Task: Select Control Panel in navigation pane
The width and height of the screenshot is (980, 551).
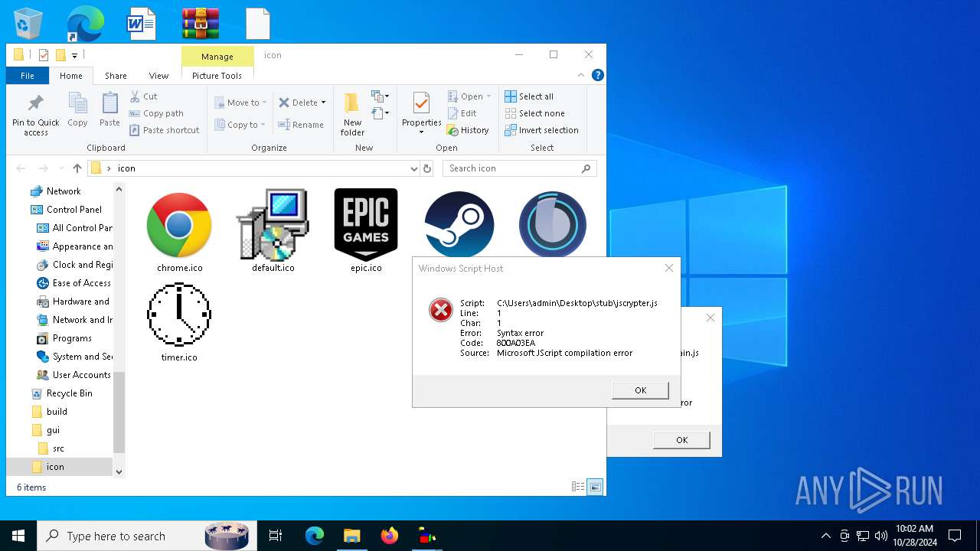Action: [73, 210]
